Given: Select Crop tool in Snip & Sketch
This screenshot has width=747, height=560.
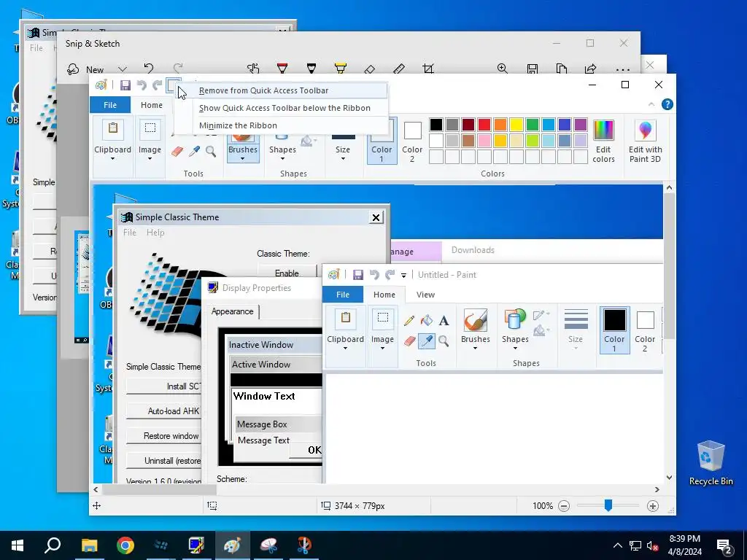Looking at the screenshot, I should point(427,69).
